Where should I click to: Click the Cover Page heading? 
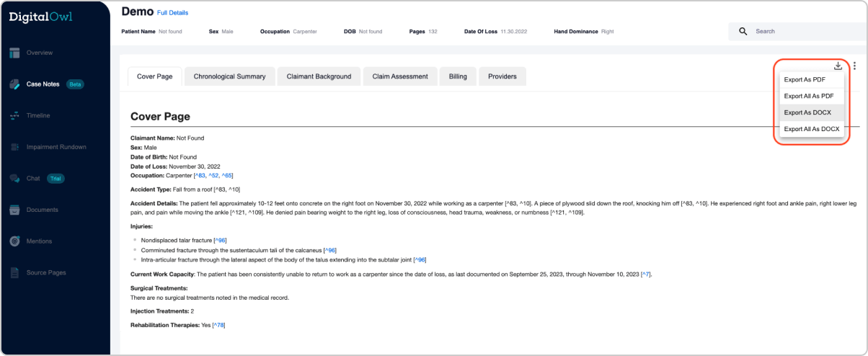pyautogui.click(x=160, y=116)
